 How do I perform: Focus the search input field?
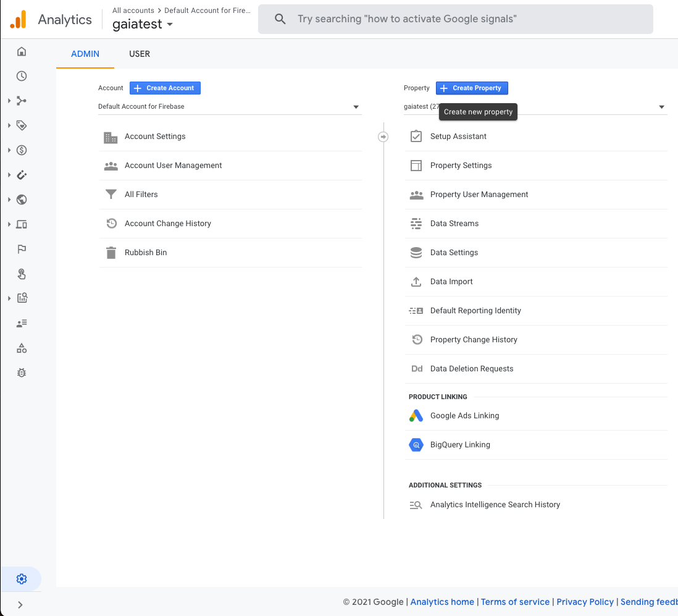click(455, 19)
